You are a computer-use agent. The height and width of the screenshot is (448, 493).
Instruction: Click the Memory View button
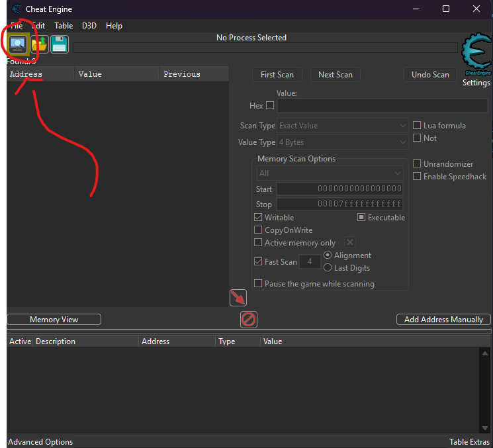tap(54, 320)
